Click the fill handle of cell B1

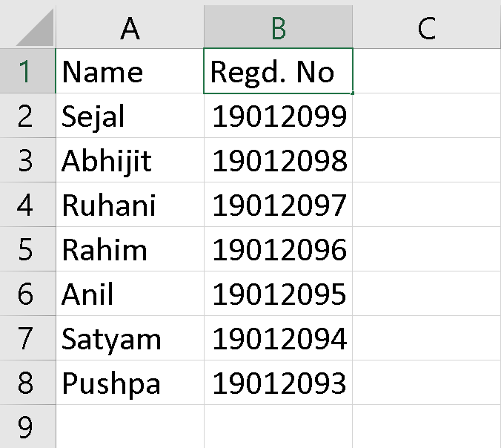(x=353, y=93)
